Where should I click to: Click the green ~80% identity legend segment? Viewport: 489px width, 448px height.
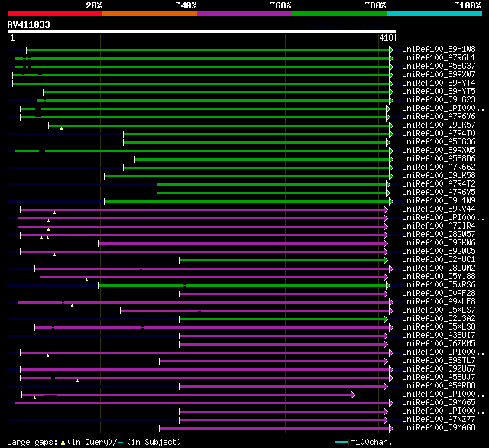pyautogui.click(x=339, y=14)
